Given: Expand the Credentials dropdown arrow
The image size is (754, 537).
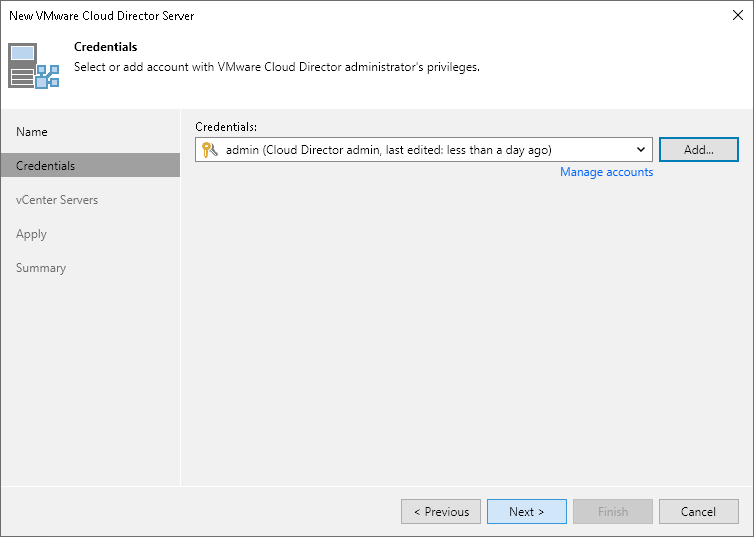Looking at the screenshot, I should [641, 150].
